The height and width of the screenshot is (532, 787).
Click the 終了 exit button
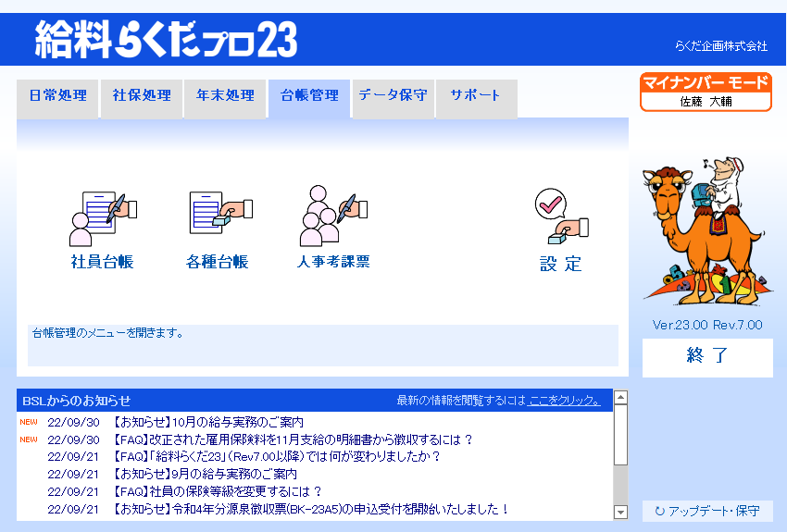(x=707, y=357)
